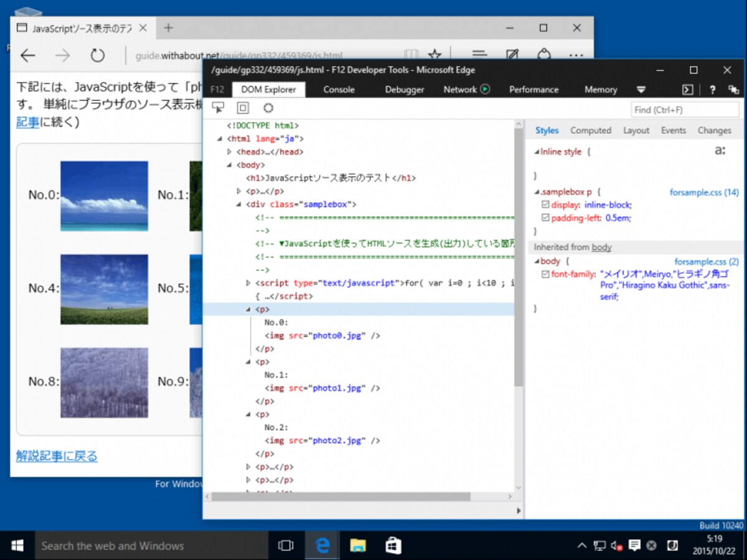
Task: Uncheck the font-family property checkbox
Action: pyautogui.click(x=546, y=274)
